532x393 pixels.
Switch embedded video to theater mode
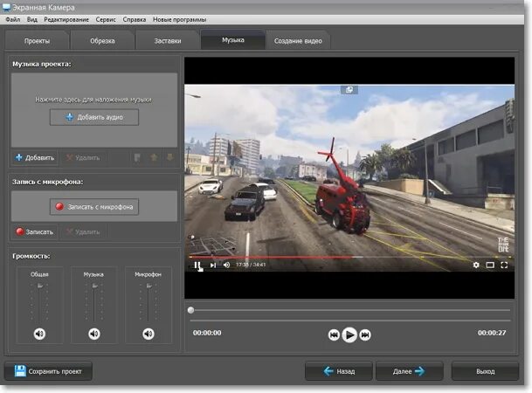[x=490, y=265]
